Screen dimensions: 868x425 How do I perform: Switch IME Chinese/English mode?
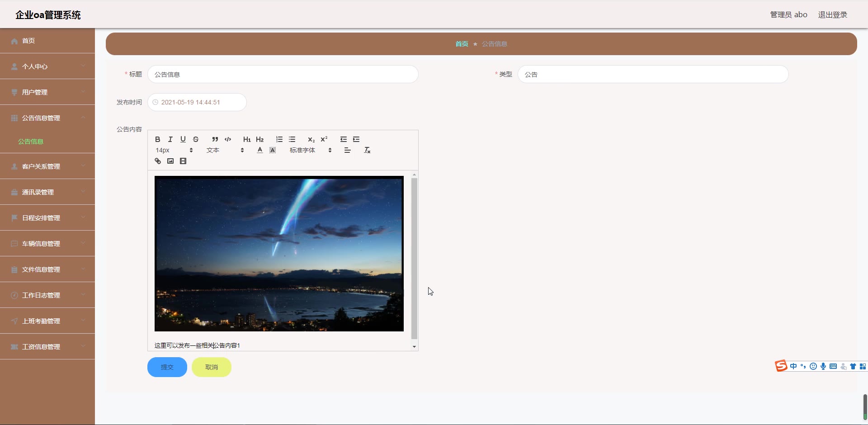[x=793, y=366]
